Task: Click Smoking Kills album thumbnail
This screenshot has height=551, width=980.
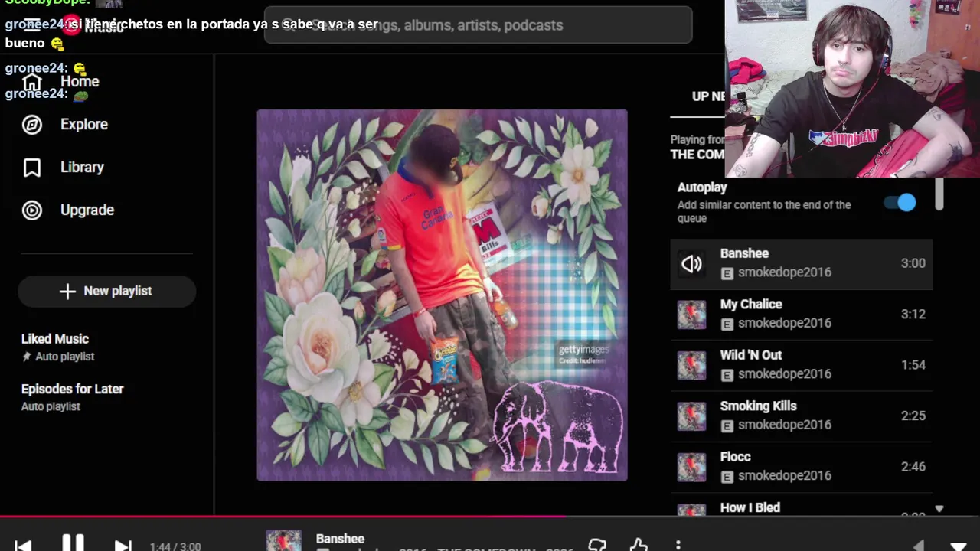Action: coord(691,416)
